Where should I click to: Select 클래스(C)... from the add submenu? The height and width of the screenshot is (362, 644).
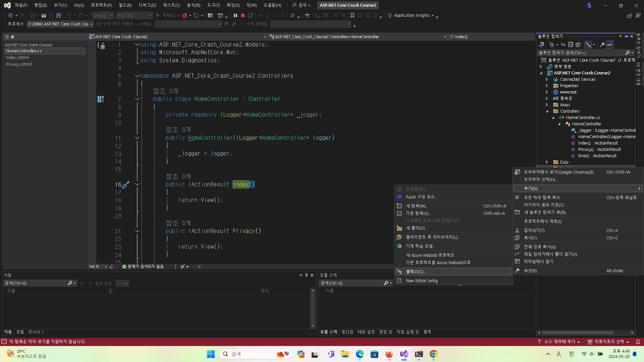click(x=453, y=271)
